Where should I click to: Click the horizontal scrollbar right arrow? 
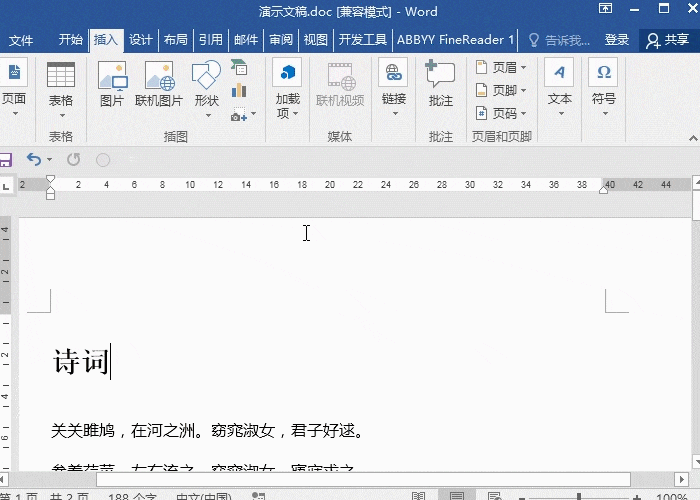pyautogui.click(x=681, y=479)
